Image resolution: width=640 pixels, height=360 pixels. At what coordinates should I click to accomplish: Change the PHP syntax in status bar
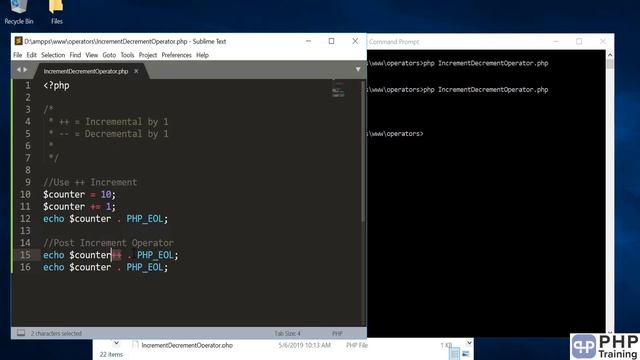pos(337,333)
